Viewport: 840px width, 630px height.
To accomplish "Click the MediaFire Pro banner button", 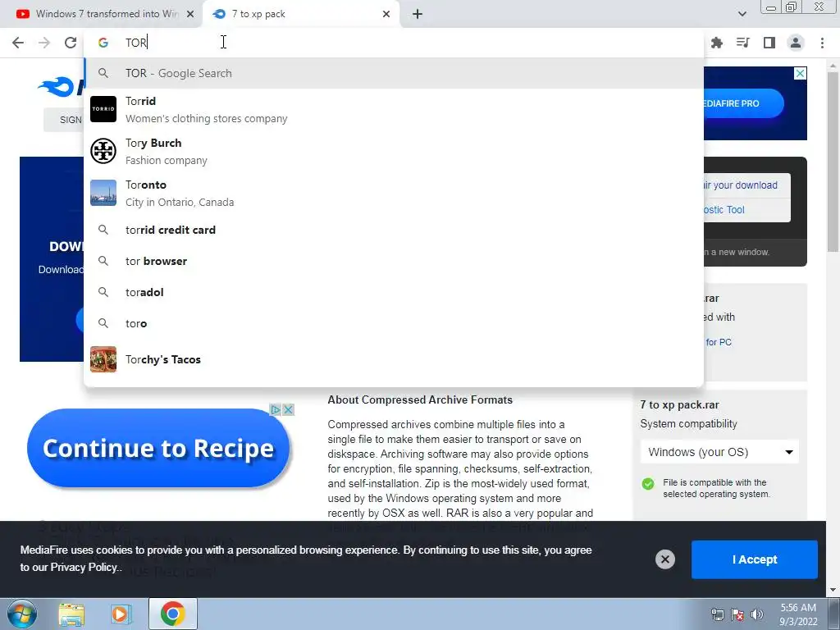I will pyautogui.click(x=743, y=103).
